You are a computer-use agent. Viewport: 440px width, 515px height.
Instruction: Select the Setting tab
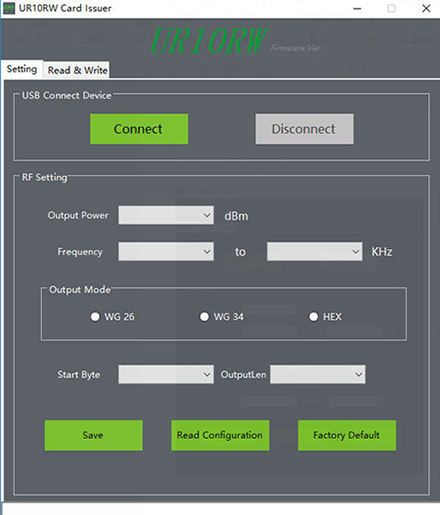22,69
